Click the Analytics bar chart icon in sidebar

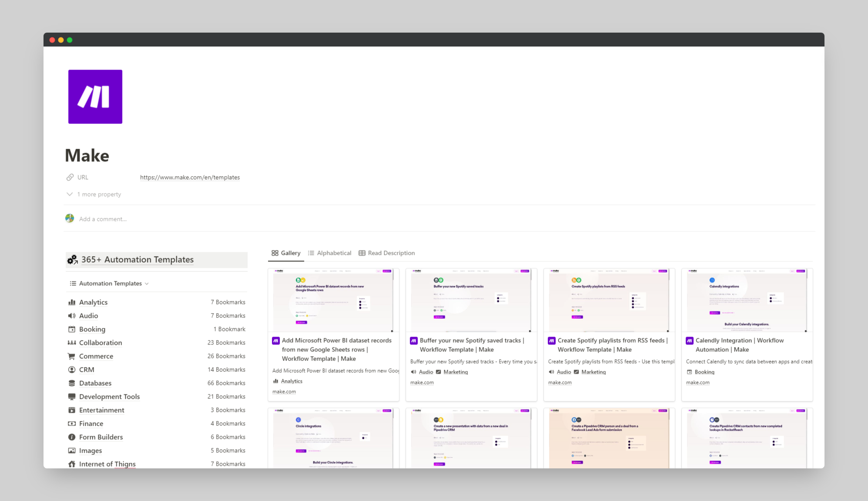click(72, 302)
